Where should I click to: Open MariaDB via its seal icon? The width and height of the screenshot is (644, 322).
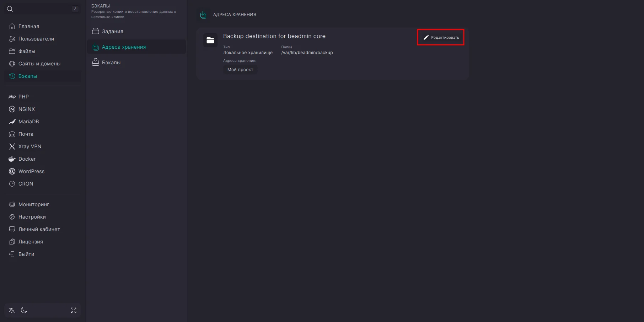point(12,122)
